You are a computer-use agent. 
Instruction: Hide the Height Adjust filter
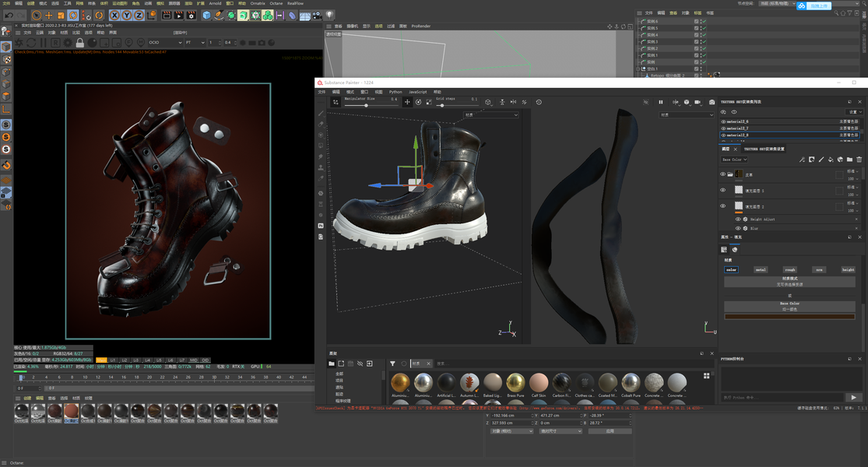[736, 219]
